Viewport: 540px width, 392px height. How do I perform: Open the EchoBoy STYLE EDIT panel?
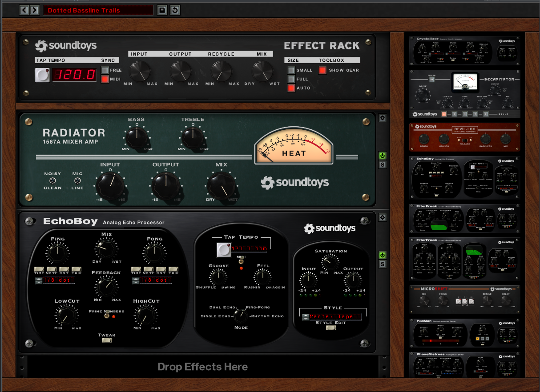(331, 328)
